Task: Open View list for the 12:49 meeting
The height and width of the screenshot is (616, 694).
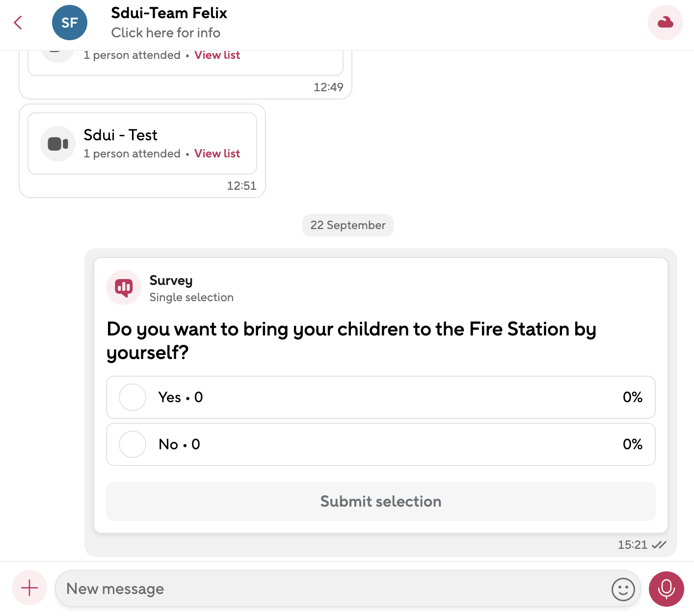Action: 217,55
